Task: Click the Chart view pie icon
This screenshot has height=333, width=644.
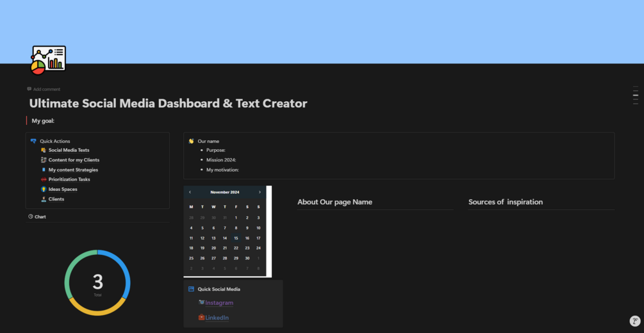Action: pyautogui.click(x=30, y=216)
